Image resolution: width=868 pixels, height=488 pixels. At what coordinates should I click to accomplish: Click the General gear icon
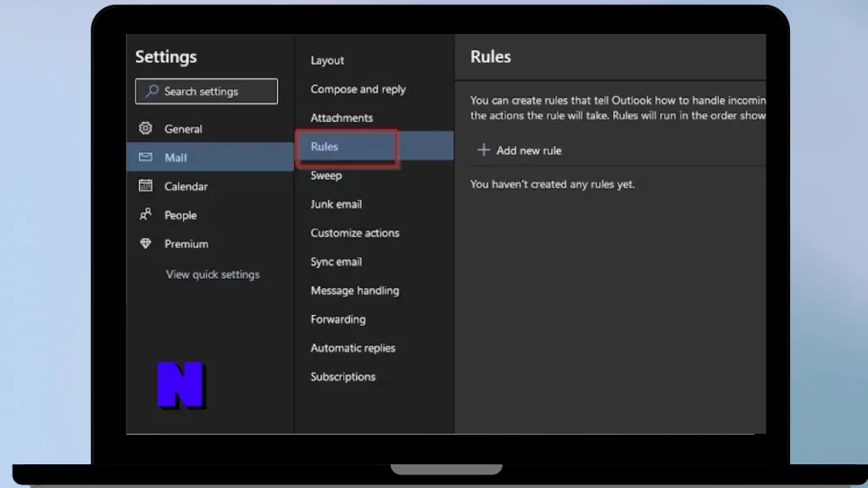146,129
